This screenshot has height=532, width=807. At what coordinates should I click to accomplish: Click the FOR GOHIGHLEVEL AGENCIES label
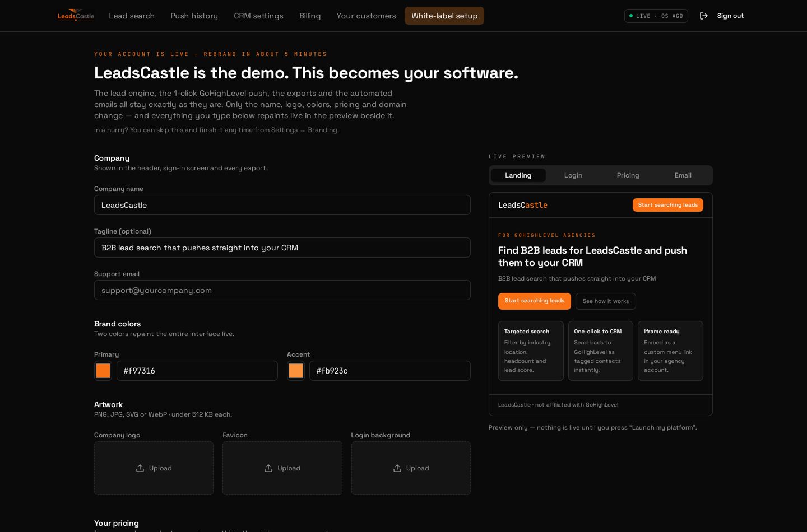(546, 235)
